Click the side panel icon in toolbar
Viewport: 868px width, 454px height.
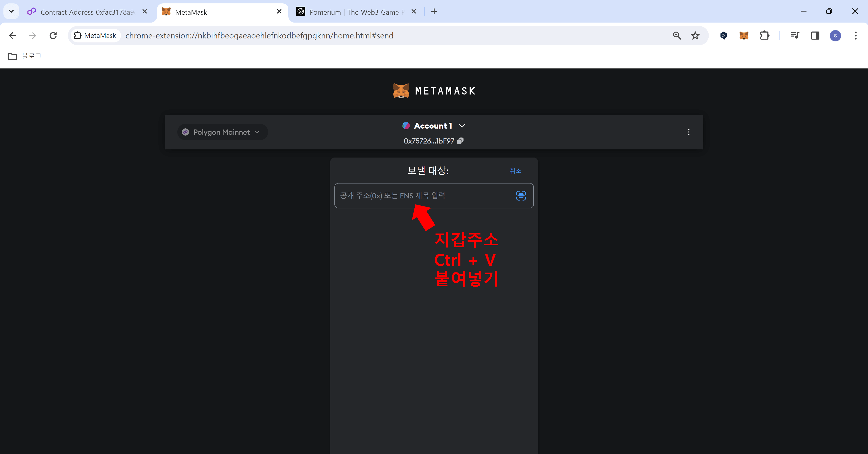(x=815, y=35)
